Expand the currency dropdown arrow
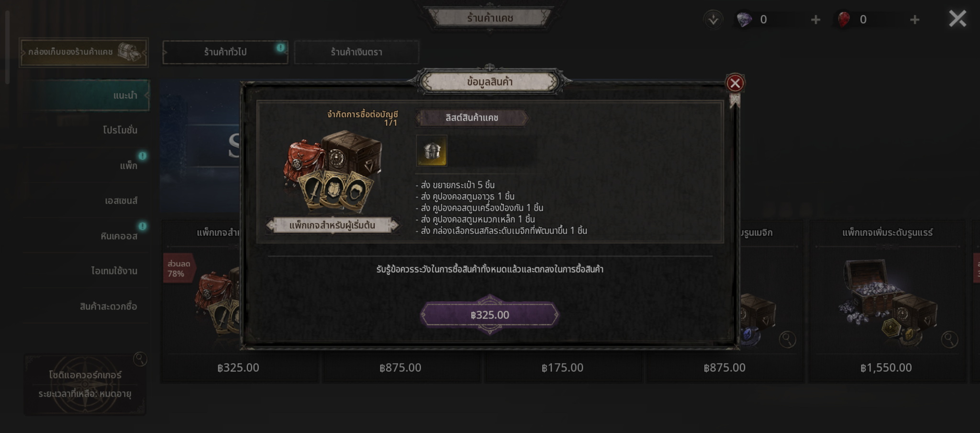Viewport: 980px width, 433px height. [x=713, y=20]
